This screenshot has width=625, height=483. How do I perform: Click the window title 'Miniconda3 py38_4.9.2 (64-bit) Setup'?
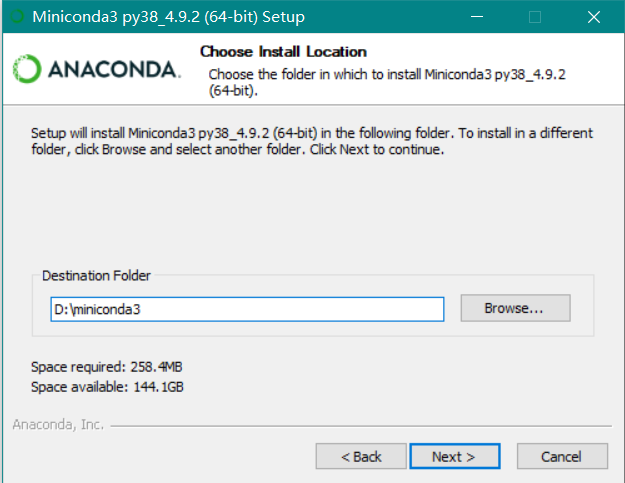(x=169, y=17)
